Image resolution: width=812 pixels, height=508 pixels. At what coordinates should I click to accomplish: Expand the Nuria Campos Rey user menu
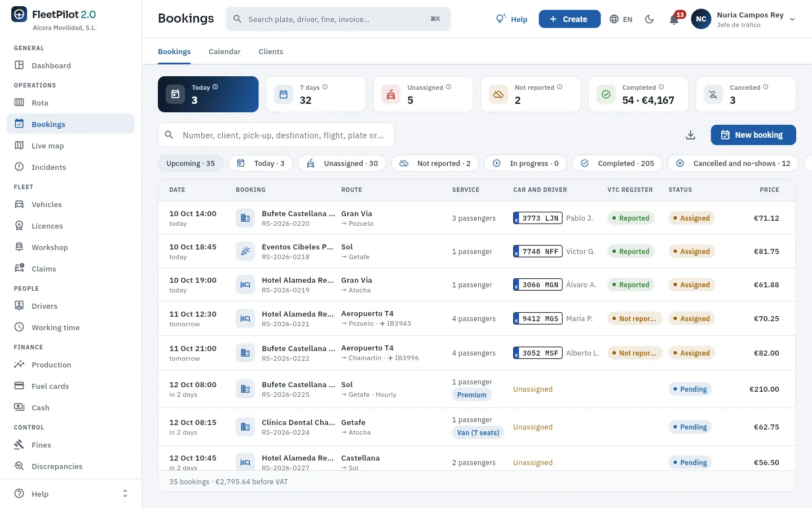point(743,19)
